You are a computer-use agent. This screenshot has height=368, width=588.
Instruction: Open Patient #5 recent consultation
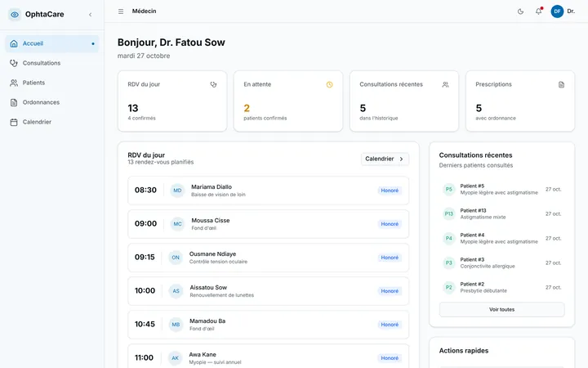pos(501,189)
